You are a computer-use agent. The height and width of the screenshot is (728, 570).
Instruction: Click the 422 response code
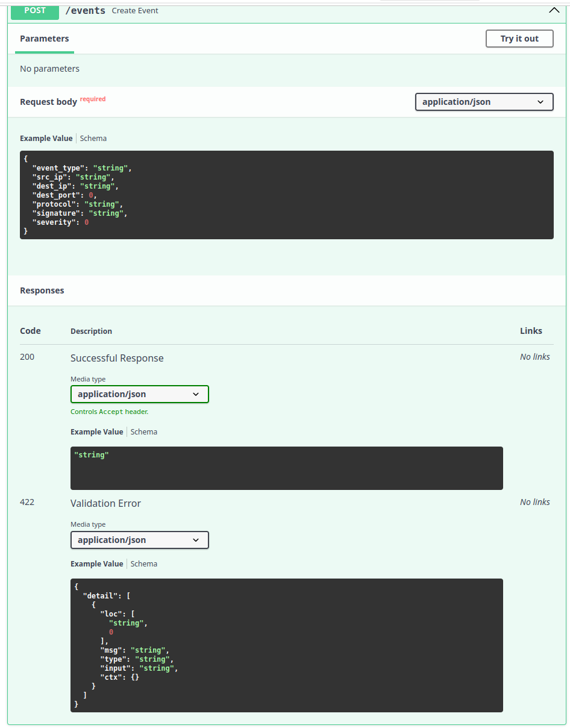click(27, 502)
